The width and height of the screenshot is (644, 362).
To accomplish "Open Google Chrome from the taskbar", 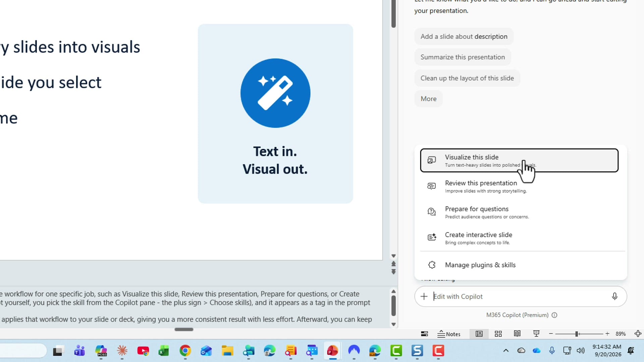I will click(x=185, y=351).
